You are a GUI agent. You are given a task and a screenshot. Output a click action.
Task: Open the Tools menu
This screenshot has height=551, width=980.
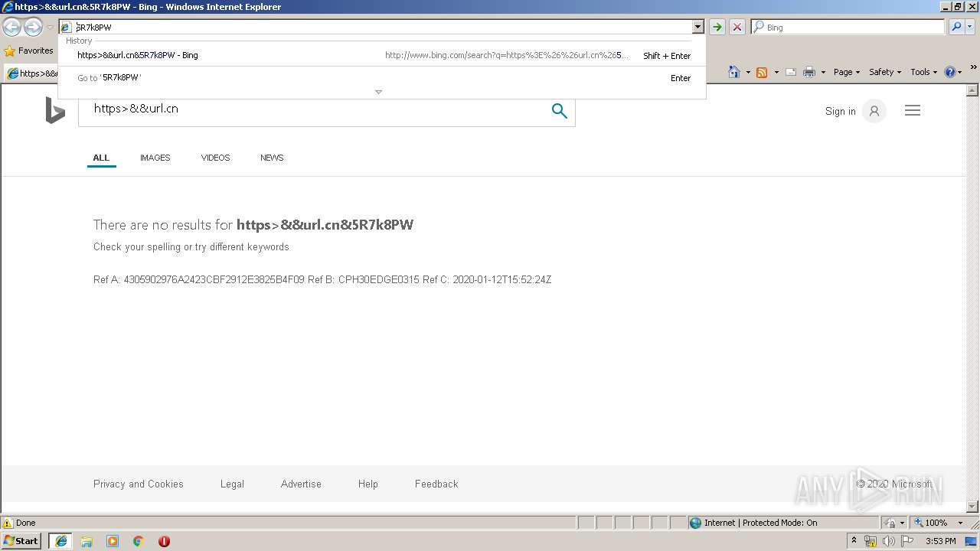pos(923,72)
